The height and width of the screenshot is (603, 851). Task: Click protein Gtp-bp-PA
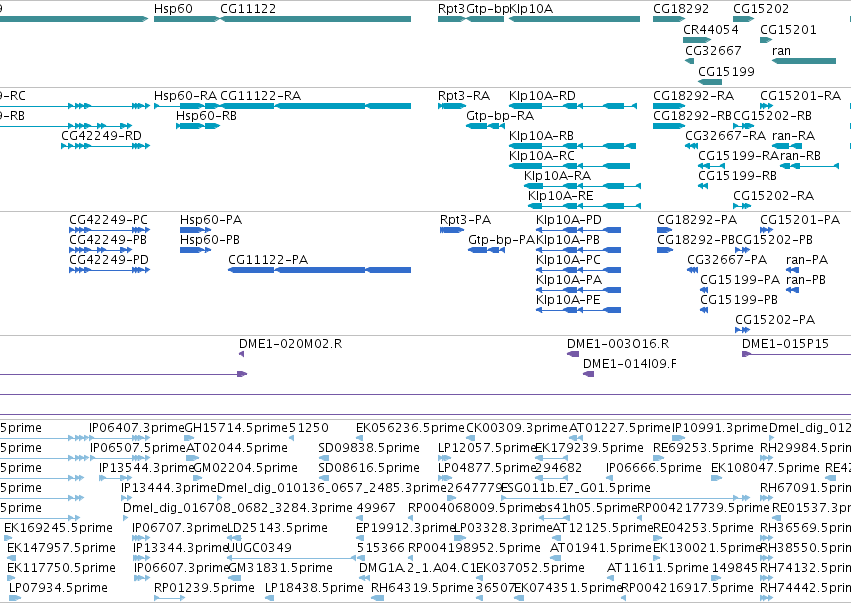point(501,240)
